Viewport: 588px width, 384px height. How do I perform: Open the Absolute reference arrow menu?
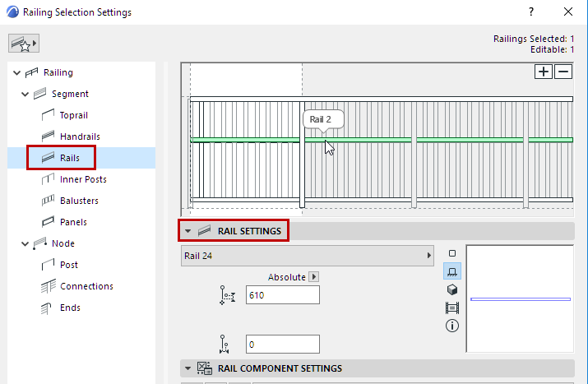[x=313, y=277]
